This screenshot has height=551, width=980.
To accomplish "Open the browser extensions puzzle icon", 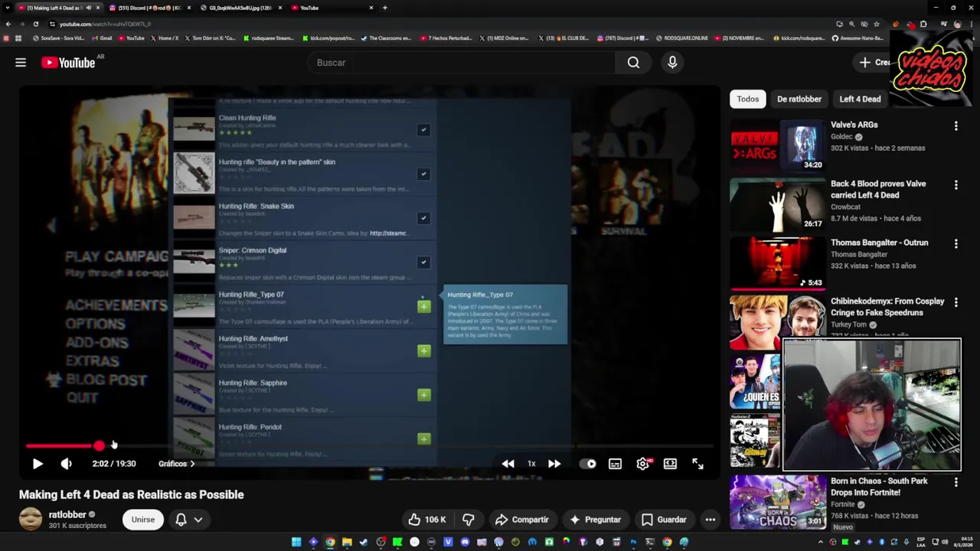I will [x=923, y=24].
